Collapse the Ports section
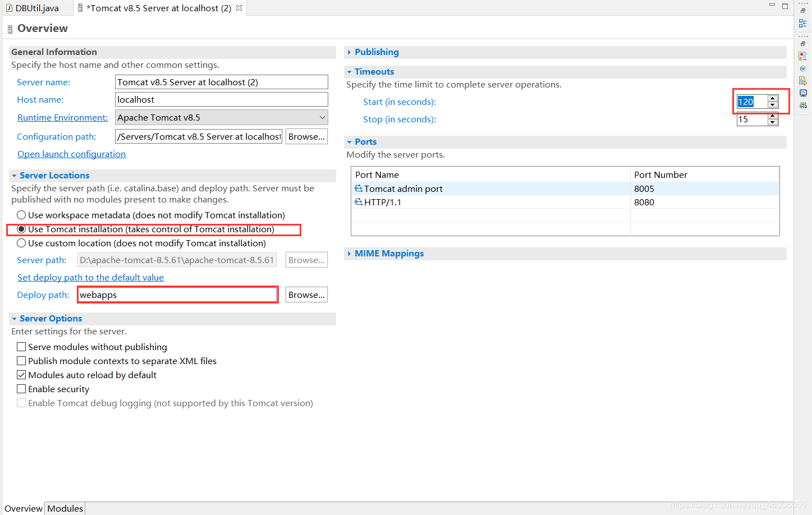Viewport: 812px width, 515px height. tap(349, 142)
